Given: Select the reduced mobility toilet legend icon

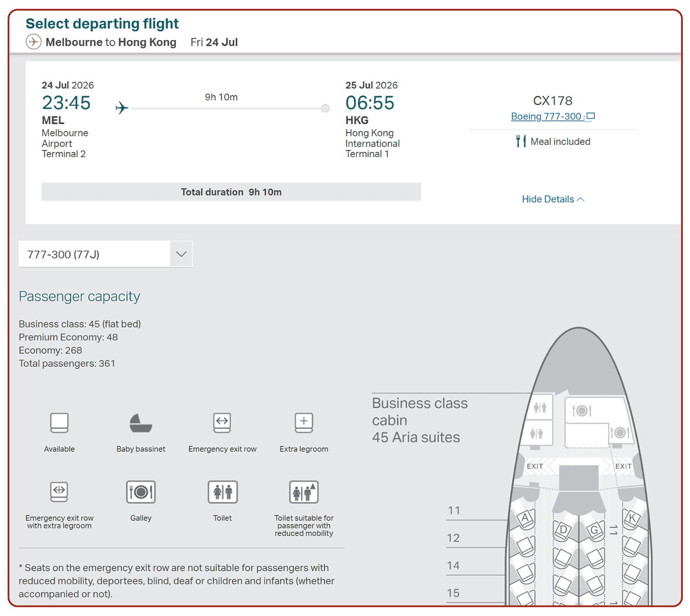Looking at the screenshot, I should pyautogui.click(x=304, y=492).
